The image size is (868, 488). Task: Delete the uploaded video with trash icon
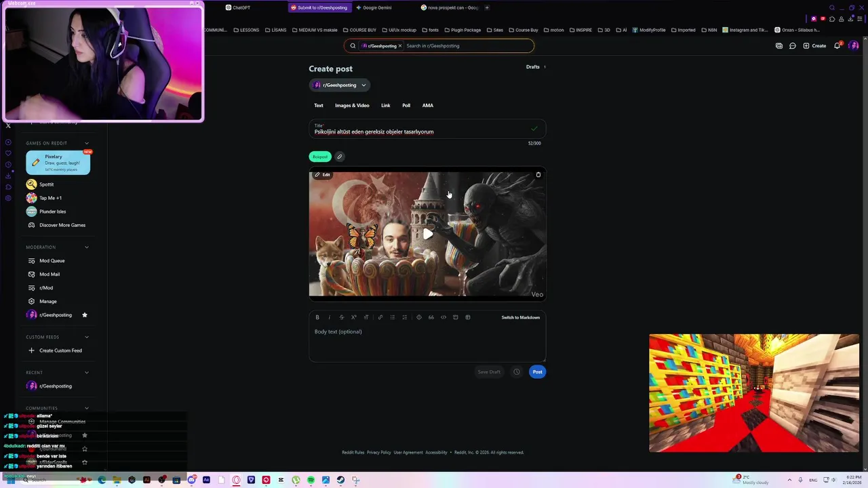click(x=538, y=175)
